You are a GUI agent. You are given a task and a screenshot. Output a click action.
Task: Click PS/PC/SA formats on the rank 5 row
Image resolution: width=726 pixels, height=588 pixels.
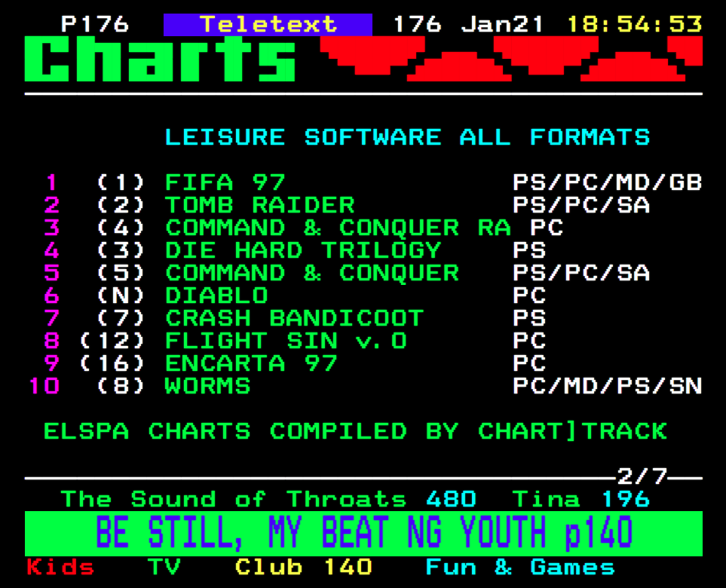581,273
